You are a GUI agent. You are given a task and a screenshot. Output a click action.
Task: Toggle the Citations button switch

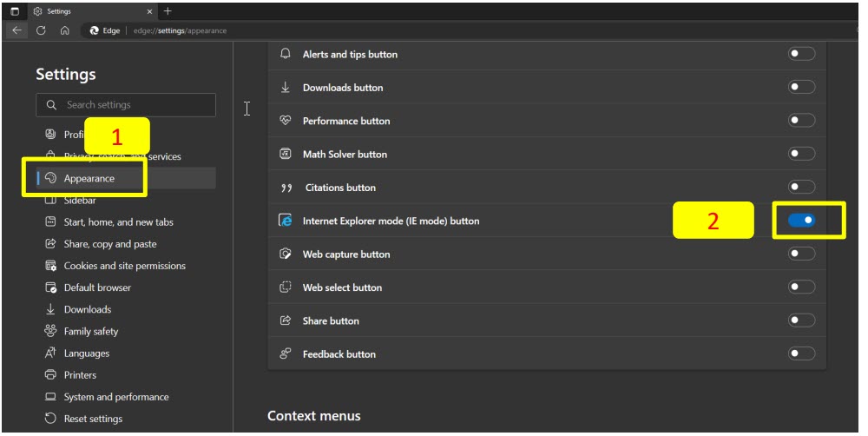click(801, 187)
